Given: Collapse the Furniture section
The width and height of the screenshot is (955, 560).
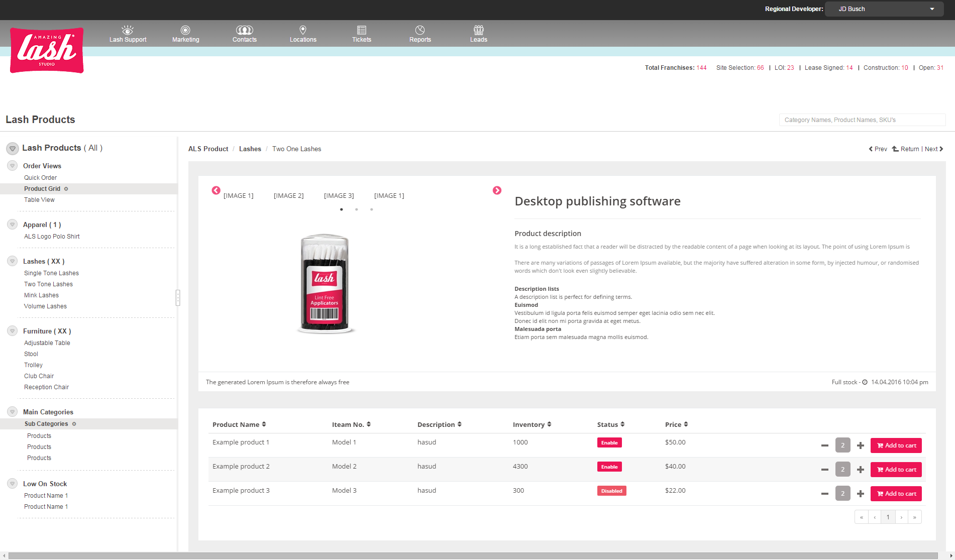Looking at the screenshot, I should pos(13,331).
